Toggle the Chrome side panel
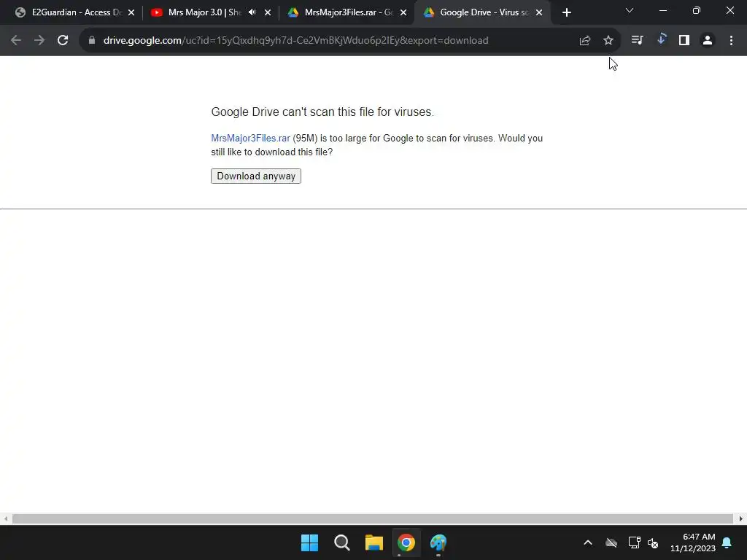Screen dimensions: 747x560 [684, 41]
